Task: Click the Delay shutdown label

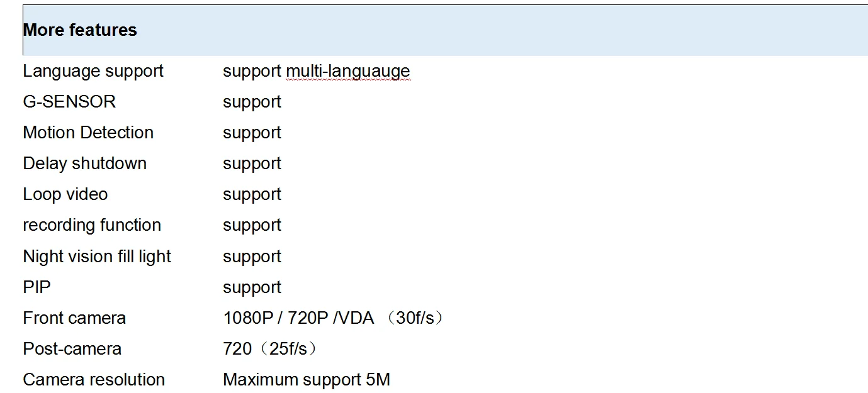Action: pos(85,163)
